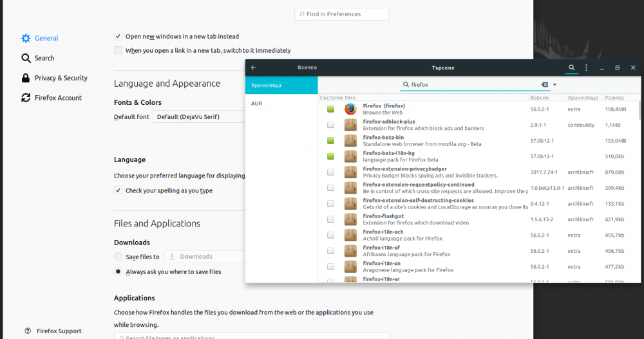This screenshot has width=644, height=339.
Task: Select the Save files to radio button
Action: pos(118,257)
